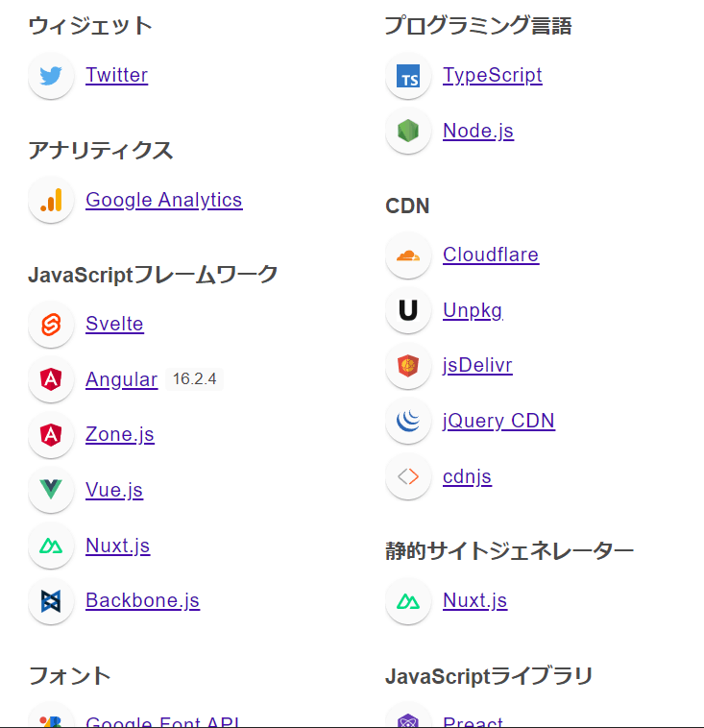Click the Google Analytics bar chart icon

[x=51, y=200]
